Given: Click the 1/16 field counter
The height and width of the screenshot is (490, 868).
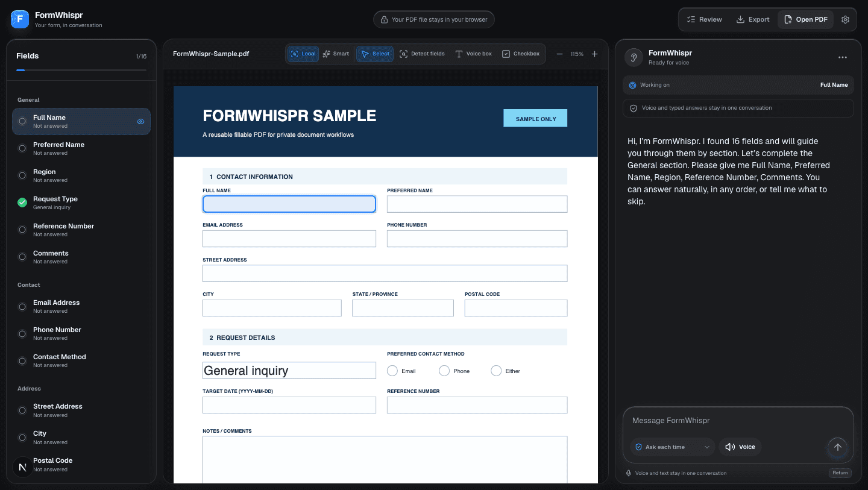Looking at the screenshot, I should click(141, 57).
